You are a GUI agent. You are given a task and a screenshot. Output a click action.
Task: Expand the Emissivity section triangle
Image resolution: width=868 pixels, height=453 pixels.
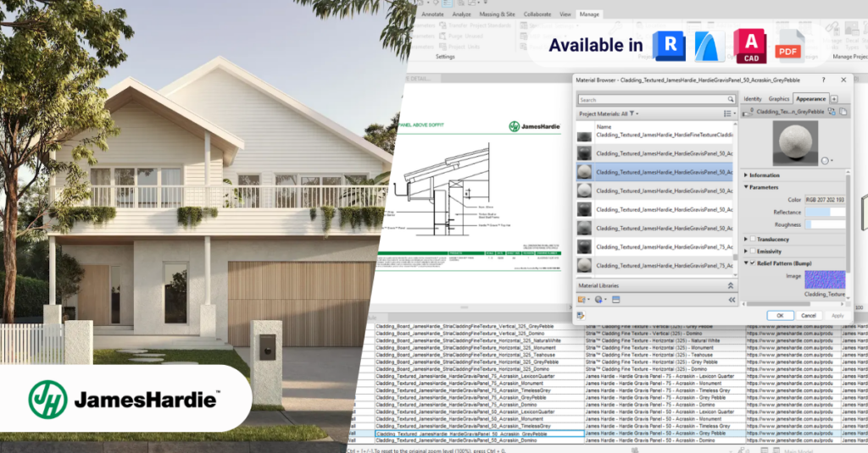coord(746,251)
